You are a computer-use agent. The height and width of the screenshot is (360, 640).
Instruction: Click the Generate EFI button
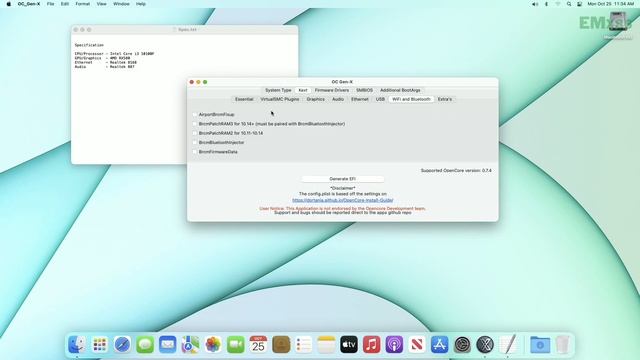pyautogui.click(x=342, y=179)
